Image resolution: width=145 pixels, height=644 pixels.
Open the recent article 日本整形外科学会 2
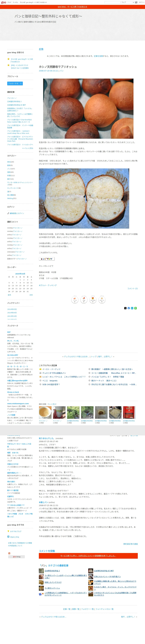[x=14, y=102]
